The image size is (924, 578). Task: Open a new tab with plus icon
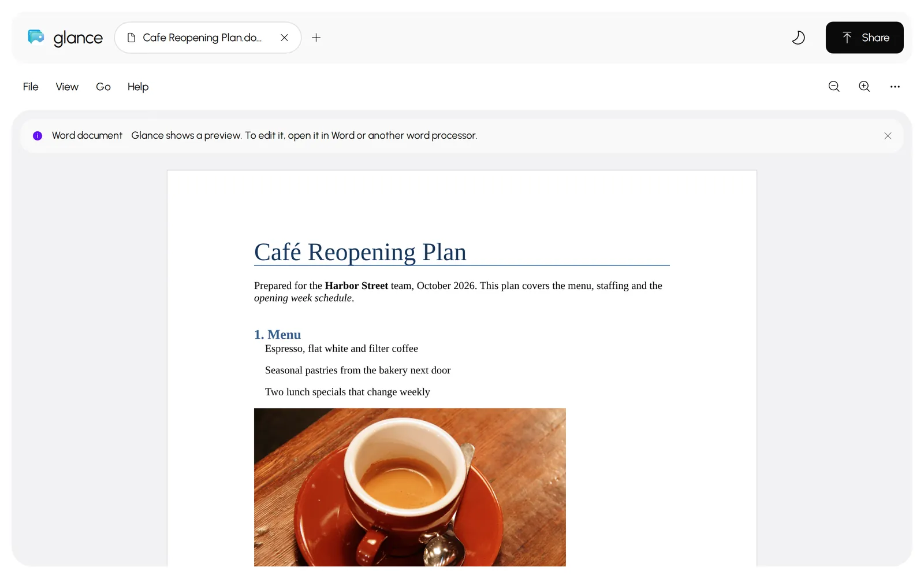316,38
